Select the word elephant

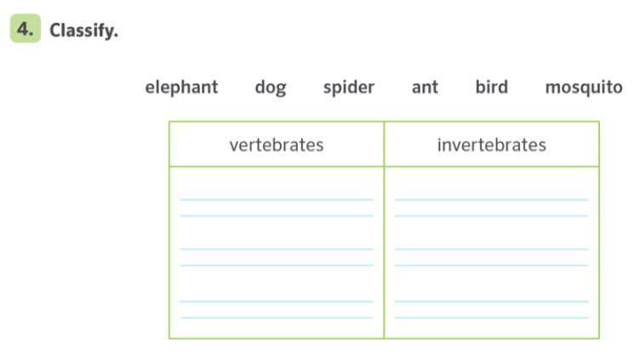coord(181,88)
